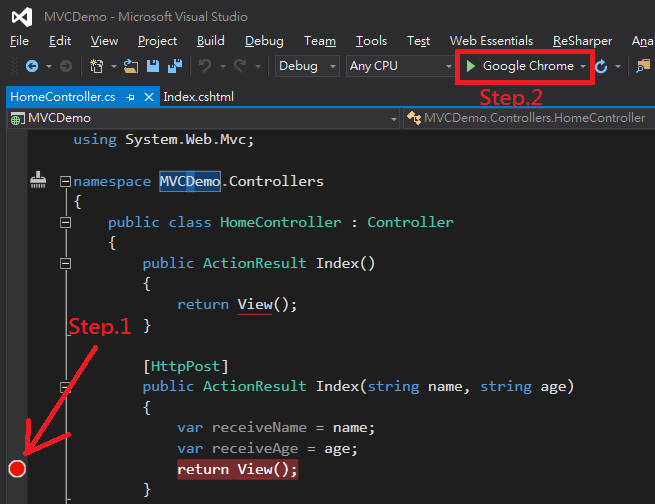This screenshot has height=504, width=655.
Task: Open the Build menu
Action: coord(211,41)
